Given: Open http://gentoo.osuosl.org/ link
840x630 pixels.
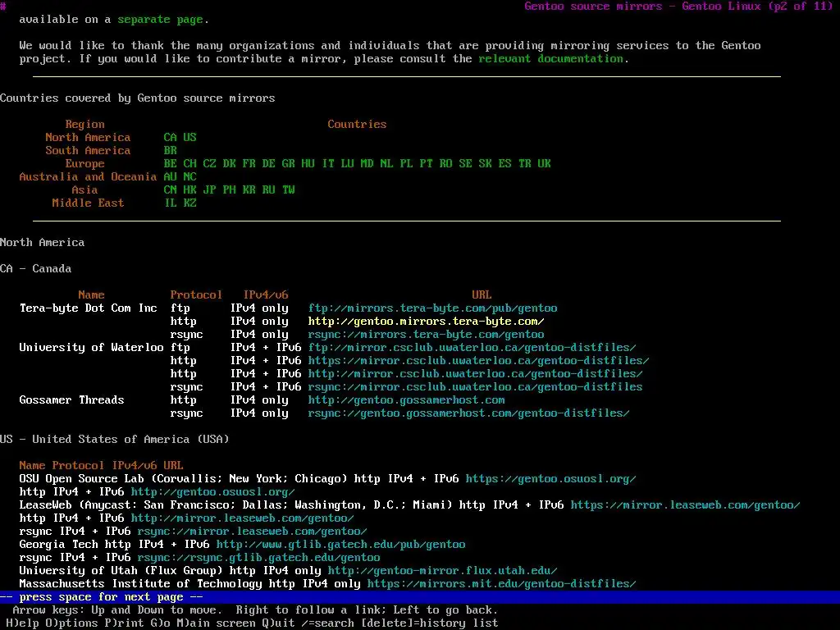Looking at the screenshot, I should 212,492.
